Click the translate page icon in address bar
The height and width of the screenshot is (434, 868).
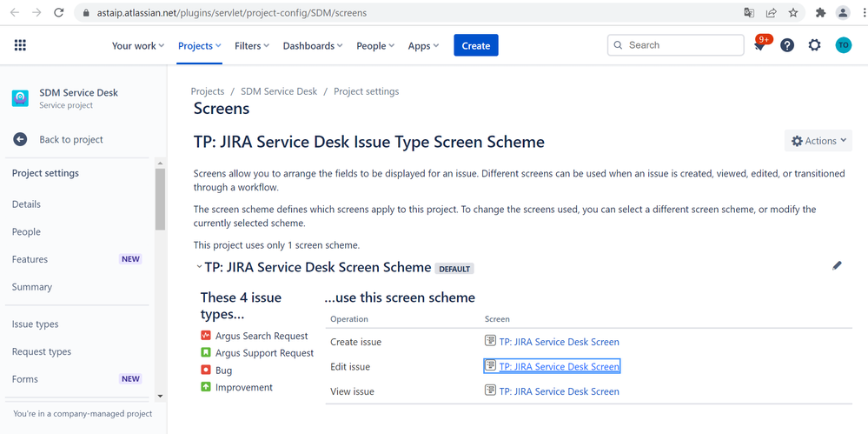(749, 12)
